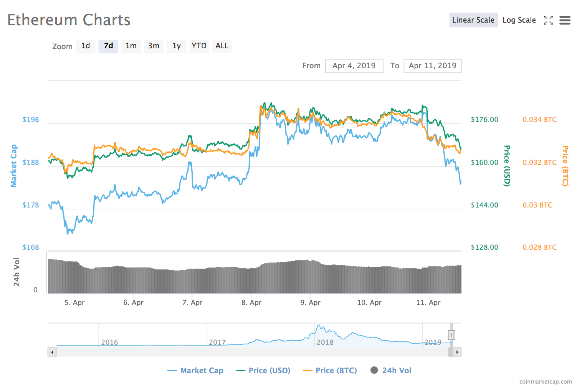Set zoom to YTD
The width and height of the screenshot is (582, 392).
pyautogui.click(x=199, y=46)
